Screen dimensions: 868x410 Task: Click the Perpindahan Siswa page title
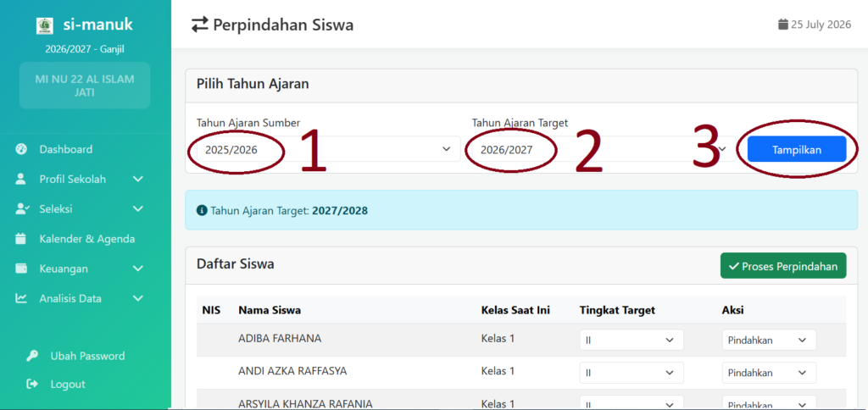coord(283,25)
